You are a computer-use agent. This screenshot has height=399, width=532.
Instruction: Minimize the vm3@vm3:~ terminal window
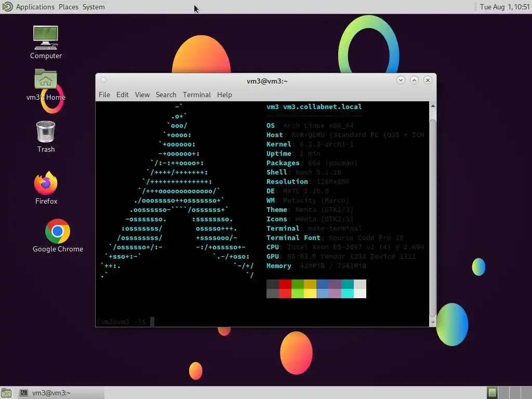point(401,81)
